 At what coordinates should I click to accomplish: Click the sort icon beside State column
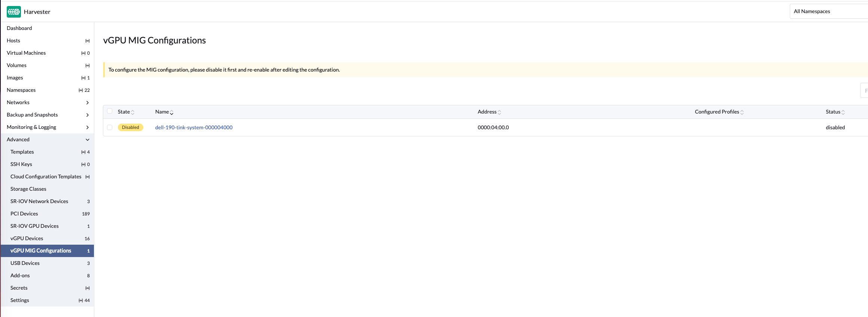click(x=133, y=112)
